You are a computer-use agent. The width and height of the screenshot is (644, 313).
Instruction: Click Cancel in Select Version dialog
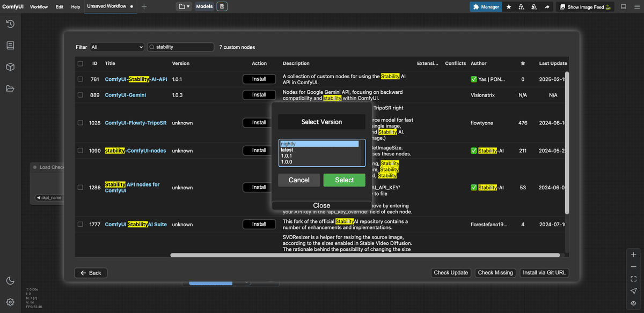point(299,180)
